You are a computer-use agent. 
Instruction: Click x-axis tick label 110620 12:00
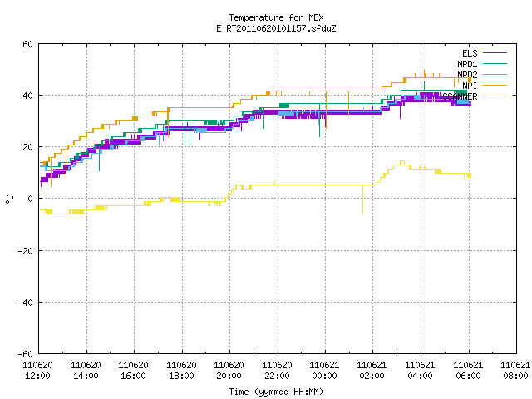pos(37,371)
